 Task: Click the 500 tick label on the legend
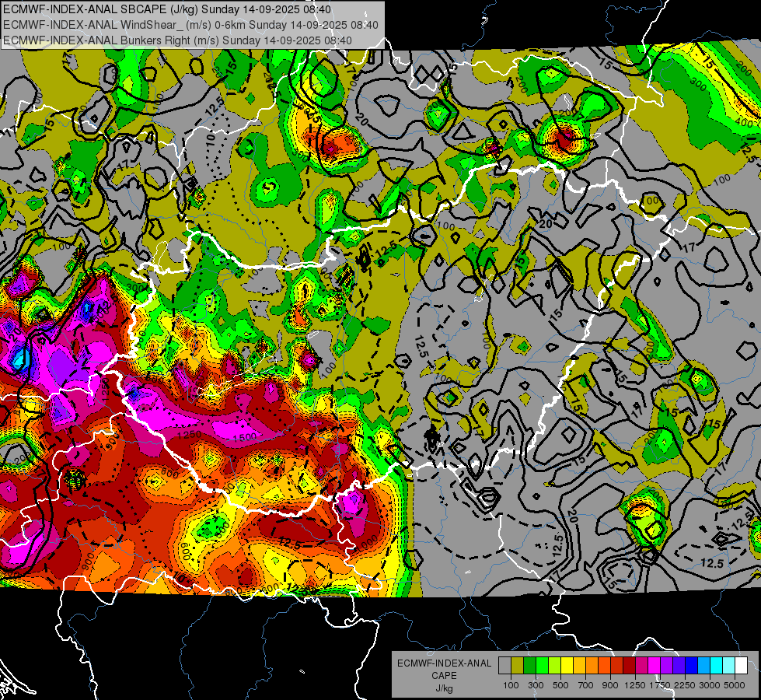(560, 685)
